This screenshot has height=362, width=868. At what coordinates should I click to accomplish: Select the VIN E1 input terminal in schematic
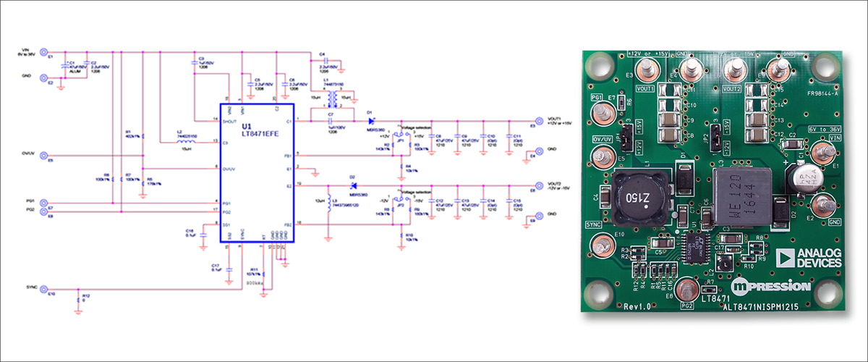[x=43, y=52]
